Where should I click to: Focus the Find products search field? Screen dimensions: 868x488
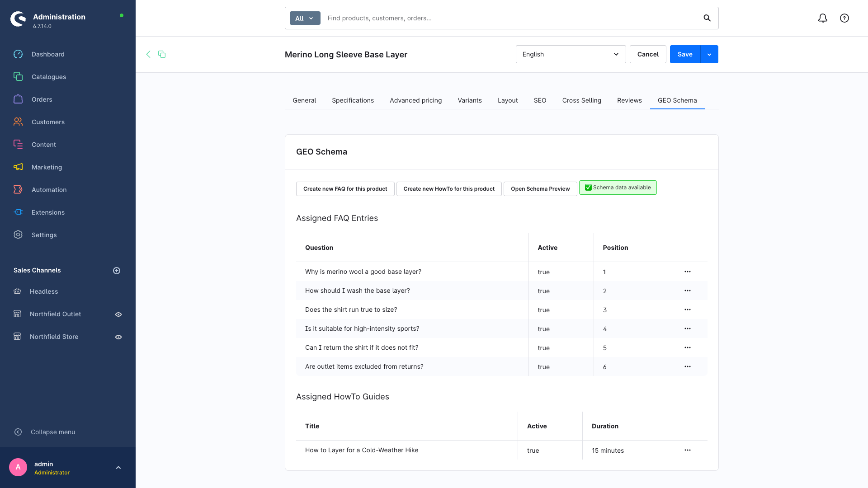click(x=511, y=18)
